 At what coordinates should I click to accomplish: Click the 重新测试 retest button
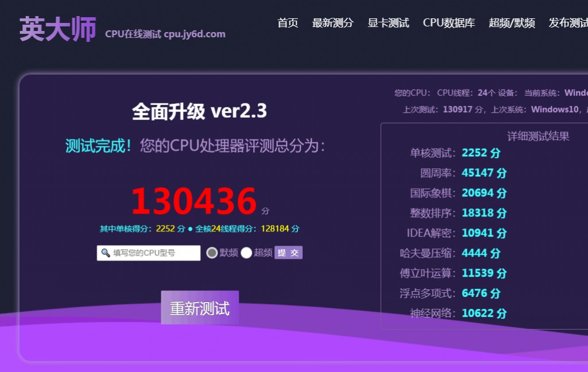click(x=200, y=308)
